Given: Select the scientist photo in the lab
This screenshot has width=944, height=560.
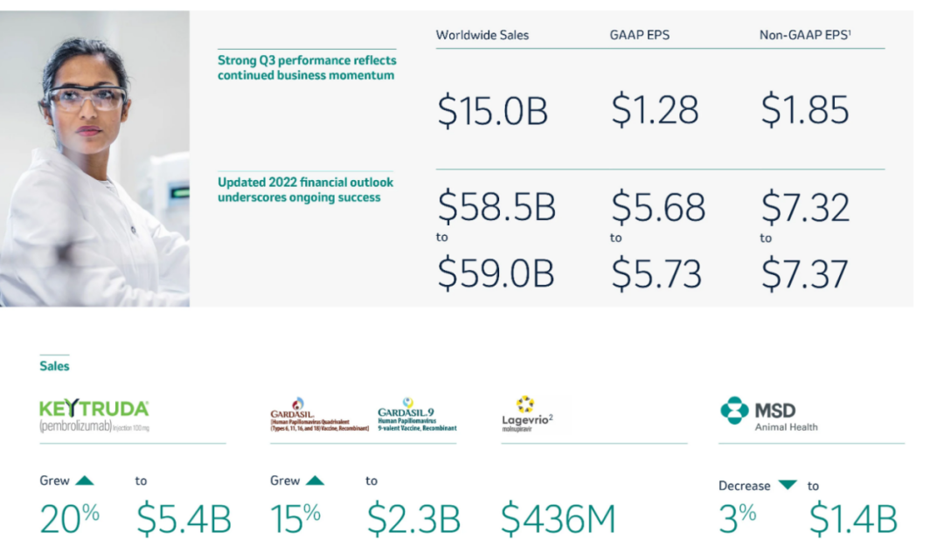Looking at the screenshot, I should pos(94,159).
